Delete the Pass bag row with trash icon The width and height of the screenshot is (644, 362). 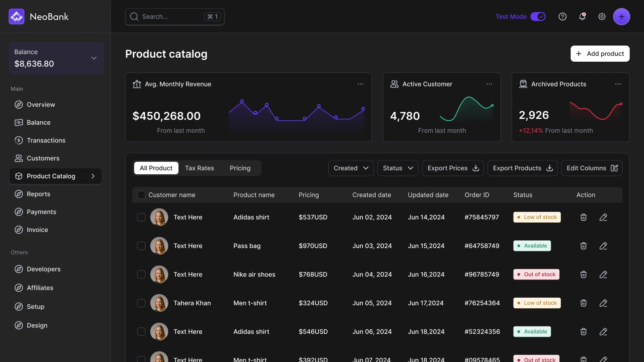[x=584, y=246]
